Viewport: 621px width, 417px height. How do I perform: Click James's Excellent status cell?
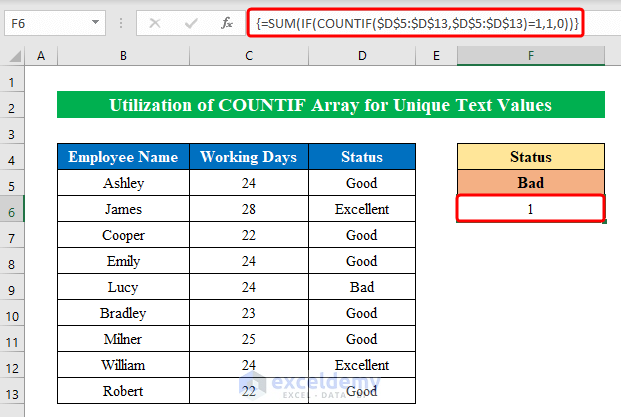click(361, 209)
